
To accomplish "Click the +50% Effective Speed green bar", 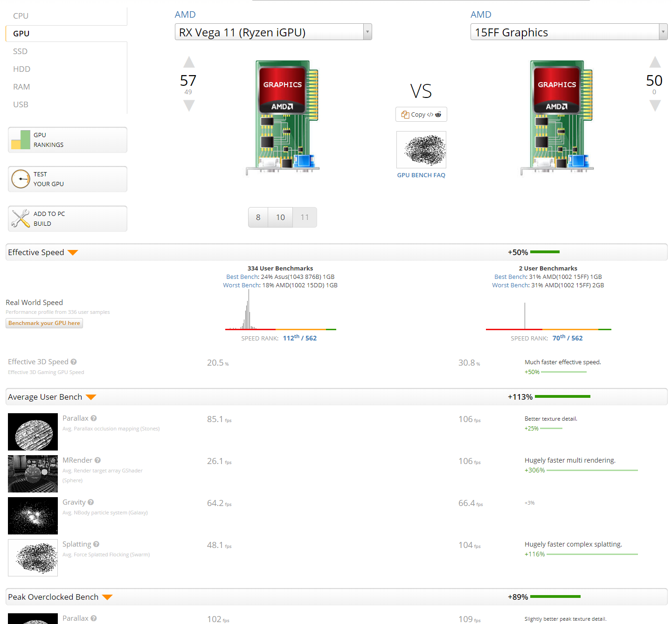I will pos(545,252).
